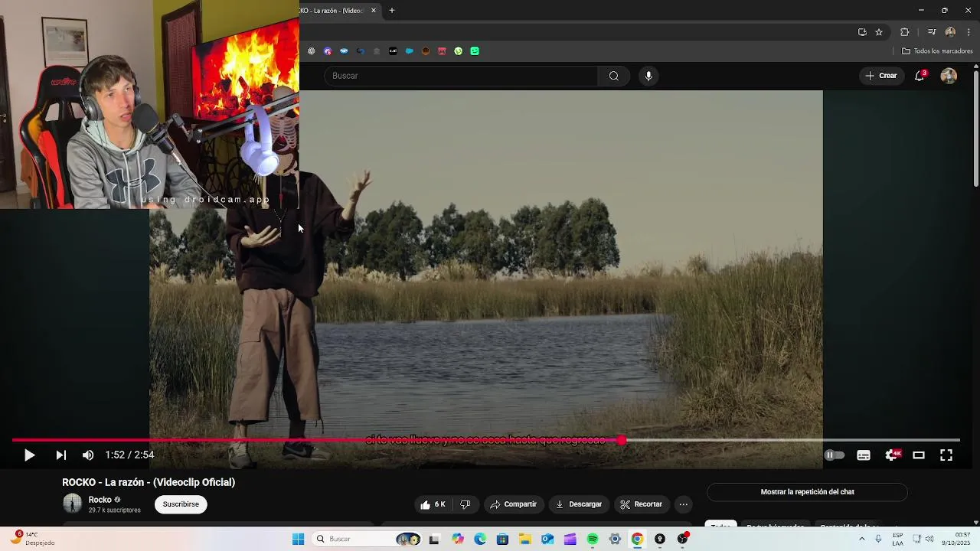Toggle the autoplay switch
980x551 pixels.
pyautogui.click(x=835, y=455)
